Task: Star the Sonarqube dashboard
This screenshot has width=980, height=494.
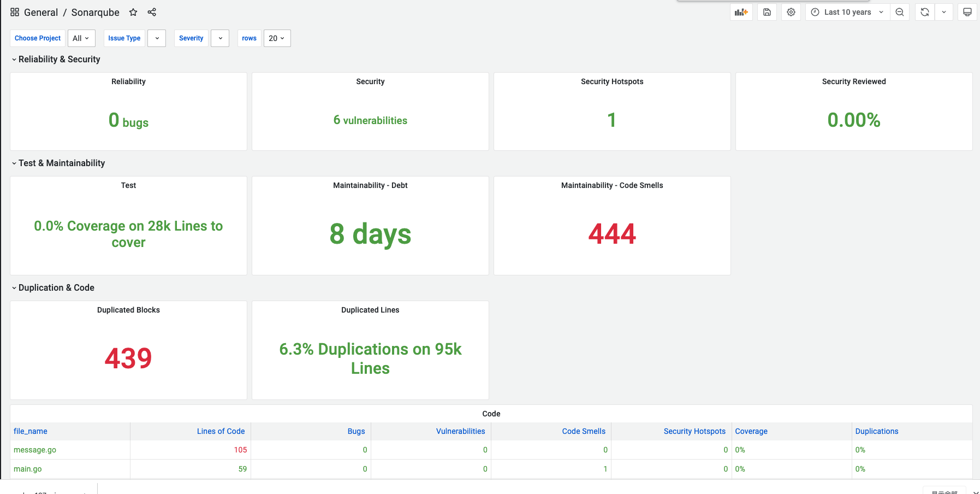Action: [x=133, y=12]
